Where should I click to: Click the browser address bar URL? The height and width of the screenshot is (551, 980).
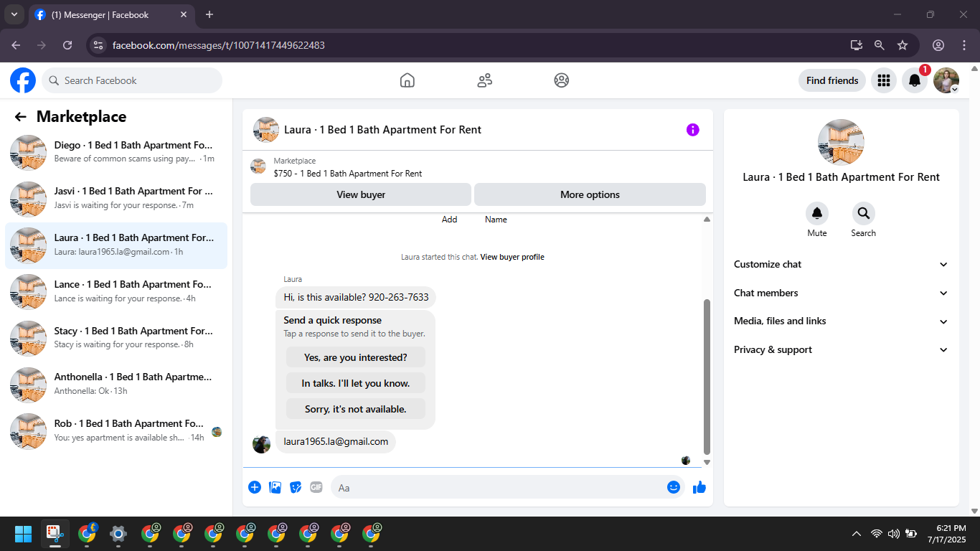click(x=219, y=45)
